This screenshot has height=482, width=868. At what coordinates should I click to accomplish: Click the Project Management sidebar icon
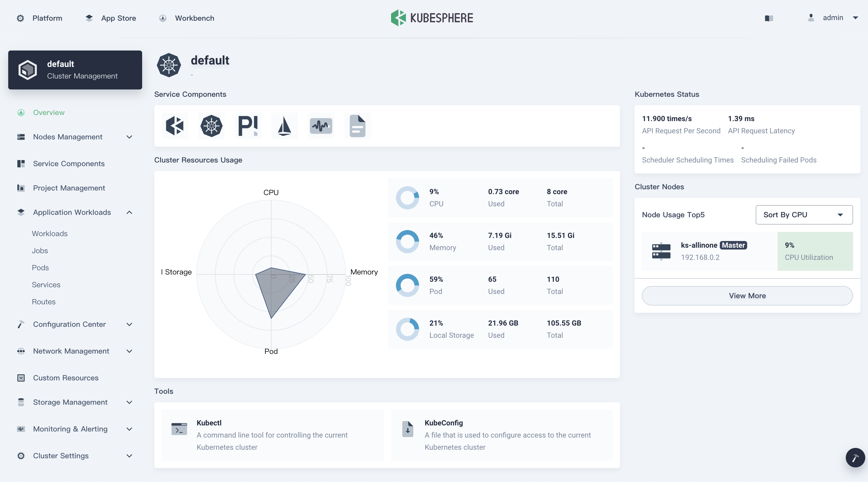(21, 188)
